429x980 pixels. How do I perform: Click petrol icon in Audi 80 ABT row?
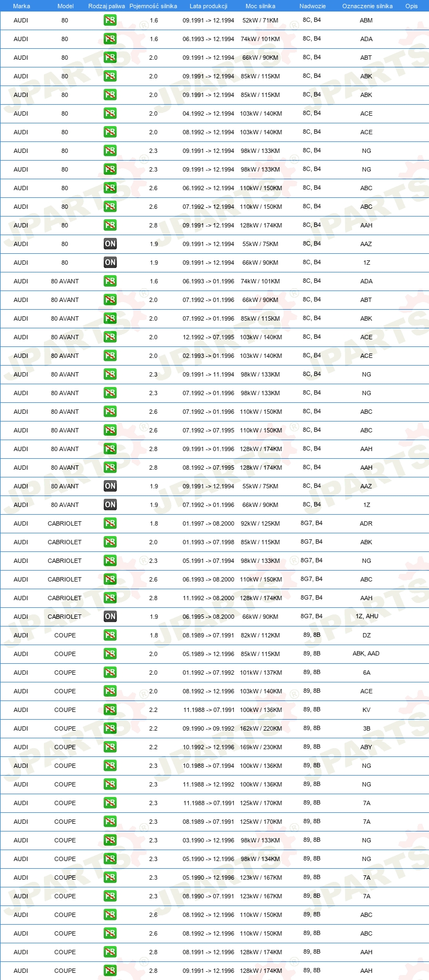point(110,58)
